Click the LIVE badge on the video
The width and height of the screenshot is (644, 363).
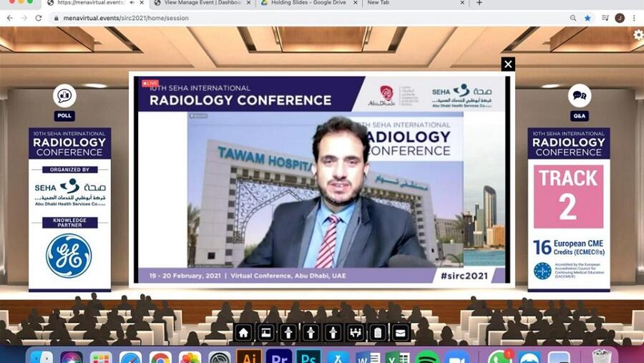150,83
